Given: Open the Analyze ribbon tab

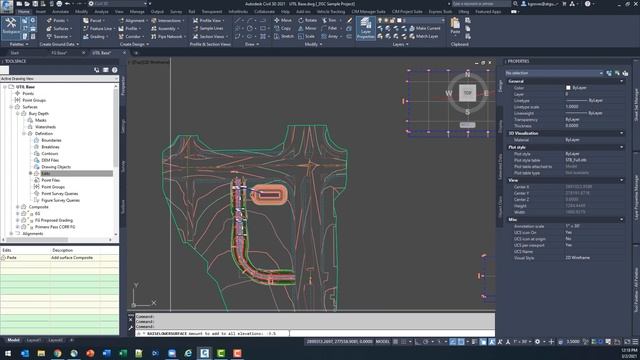Looking at the screenshot, I should tap(101, 11).
